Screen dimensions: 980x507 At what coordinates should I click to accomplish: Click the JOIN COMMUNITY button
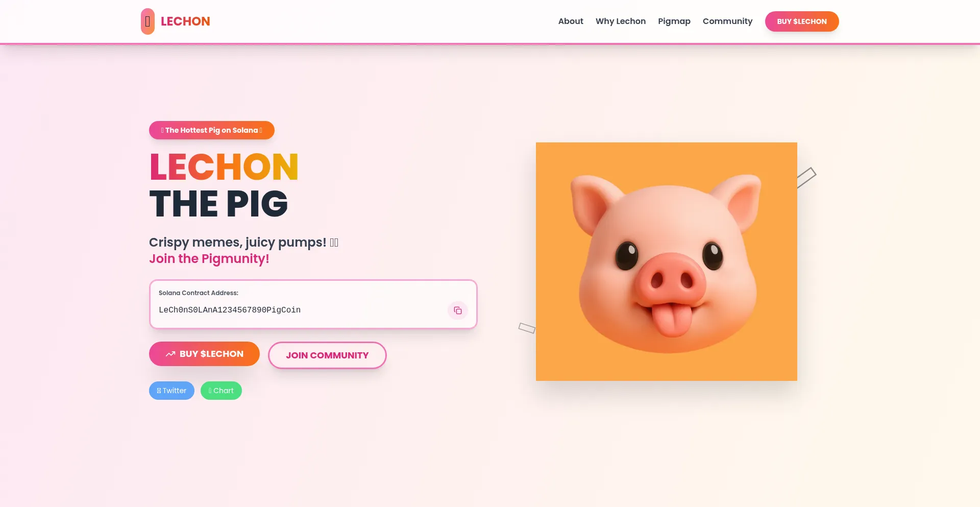click(x=327, y=355)
